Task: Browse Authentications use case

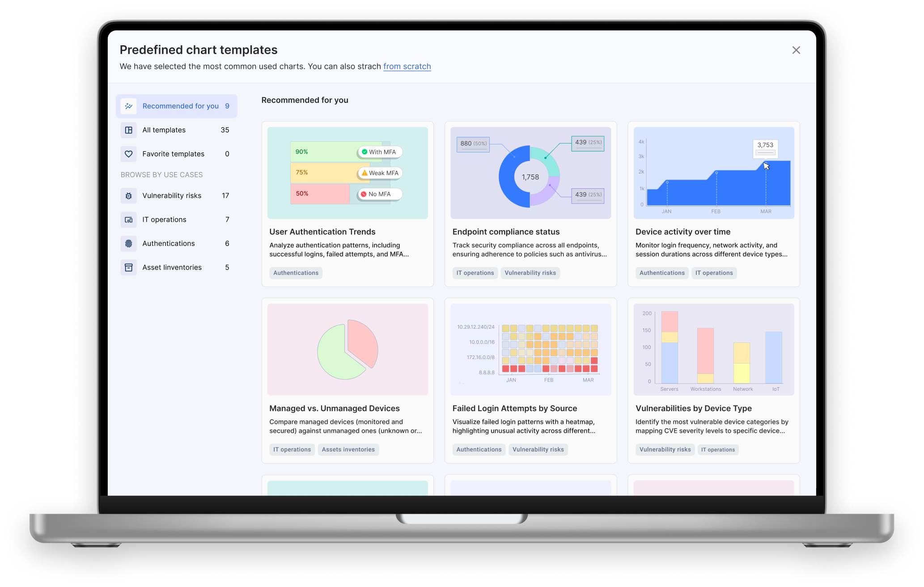Action: coord(176,244)
